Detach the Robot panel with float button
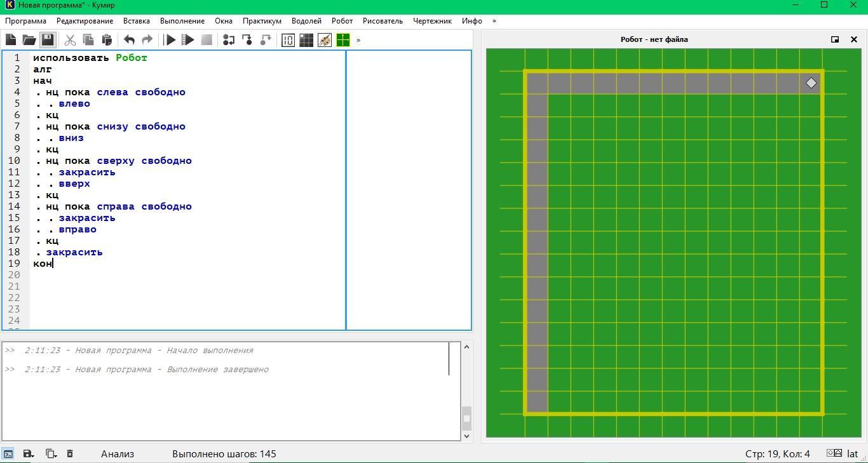 pos(835,39)
